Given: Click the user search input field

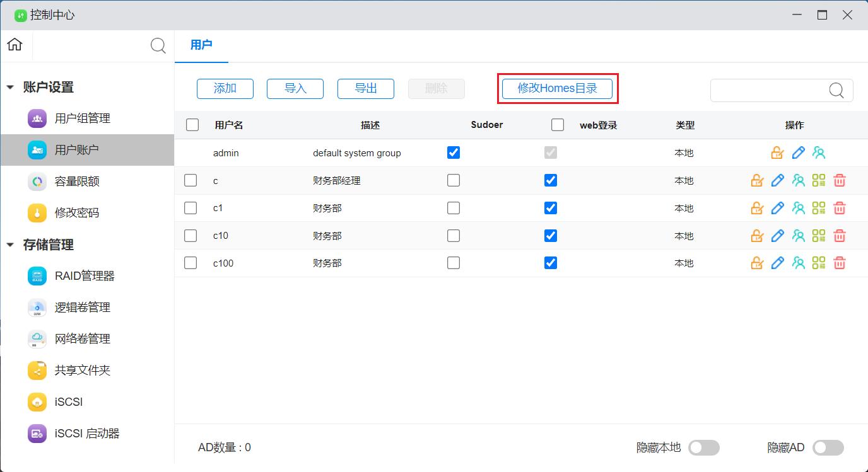Looking at the screenshot, I should [x=770, y=90].
